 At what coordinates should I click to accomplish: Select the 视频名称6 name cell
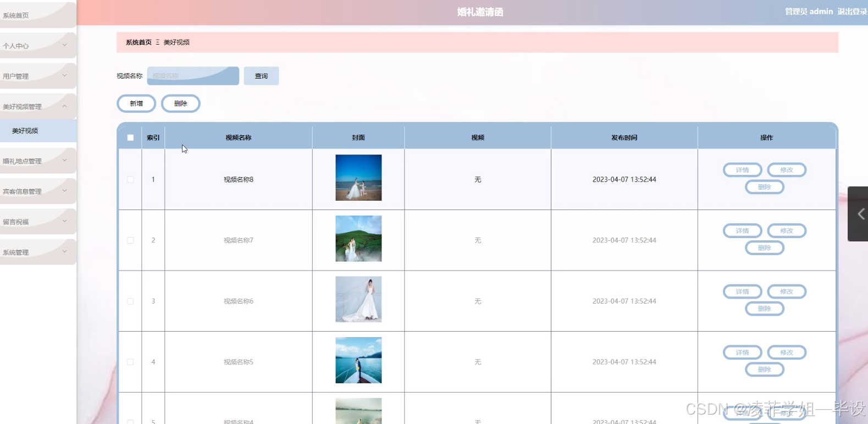coord(239,301)
